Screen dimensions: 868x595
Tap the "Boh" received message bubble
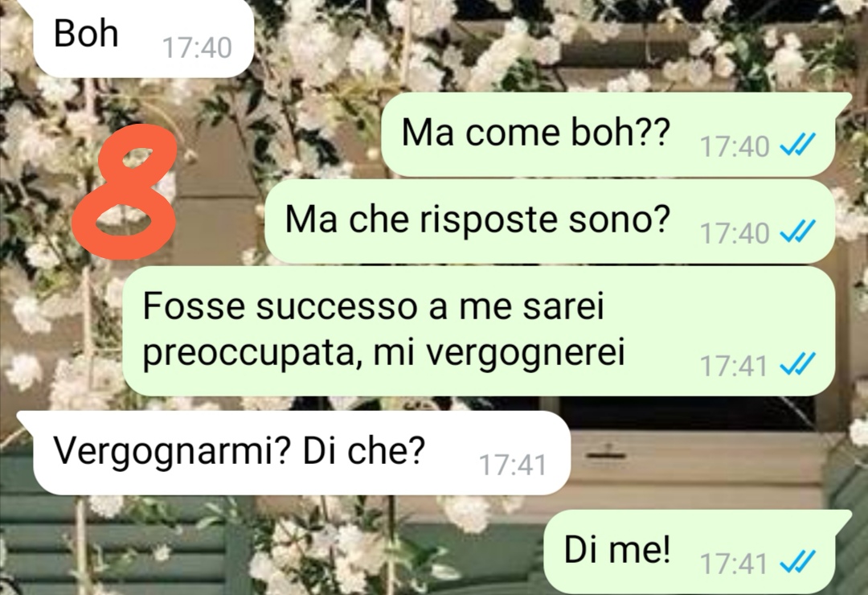click(143, 36)
